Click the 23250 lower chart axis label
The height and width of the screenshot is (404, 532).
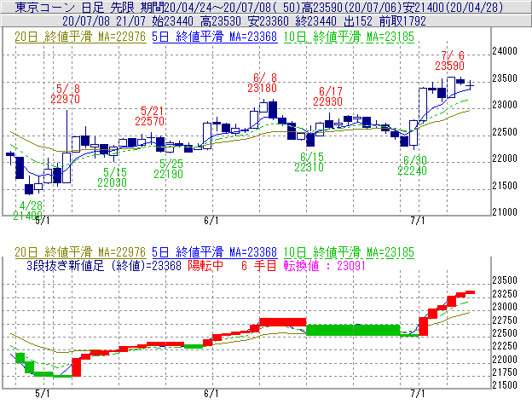(x=505, y=293)
